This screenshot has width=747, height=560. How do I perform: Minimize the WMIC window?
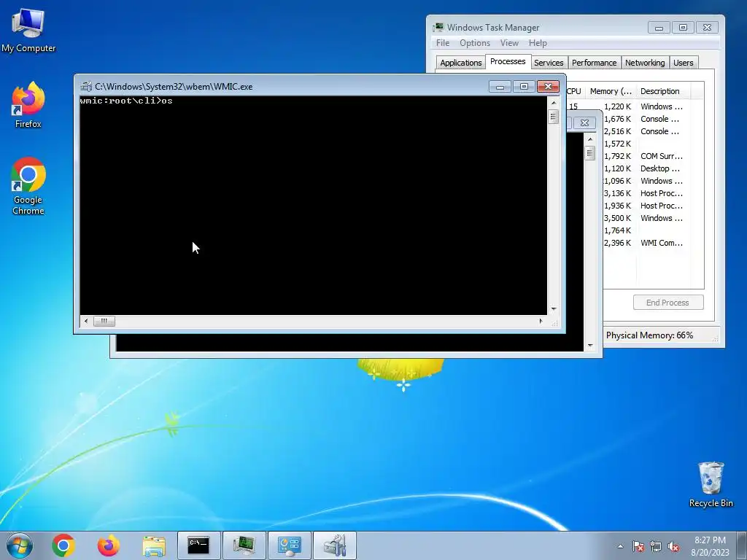click(500, 86)
